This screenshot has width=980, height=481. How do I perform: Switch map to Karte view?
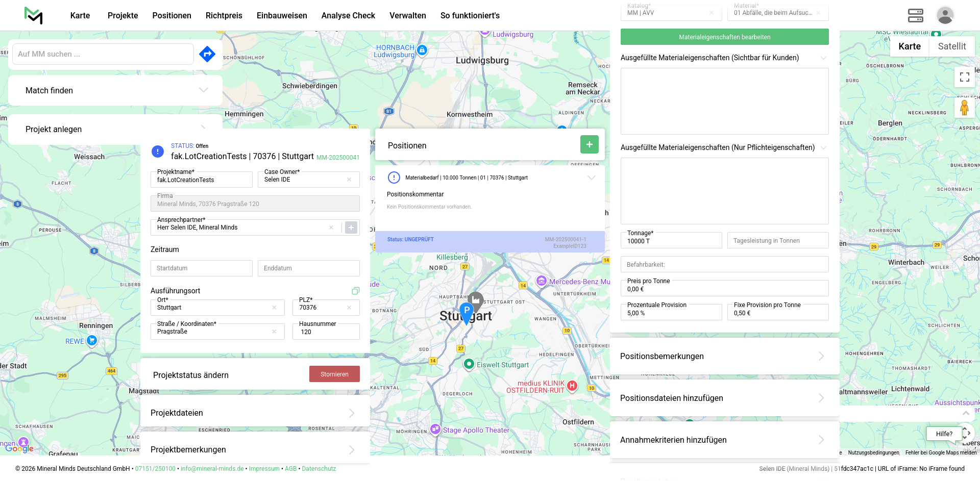909,46
